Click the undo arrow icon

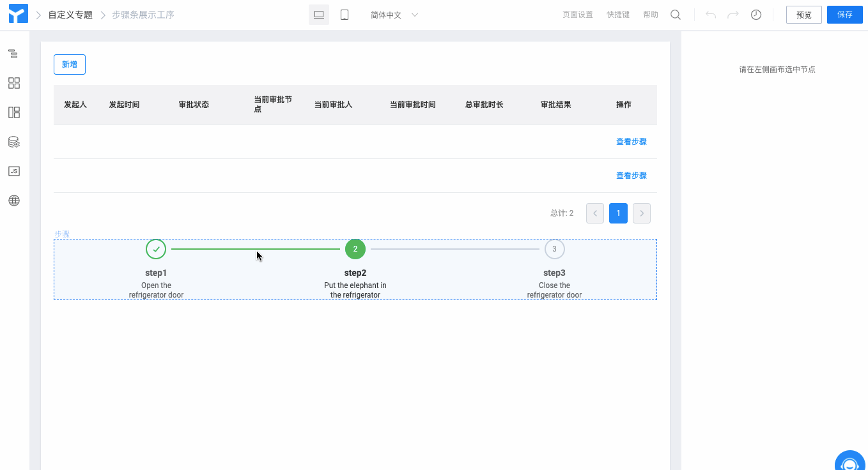click(711, 15)
